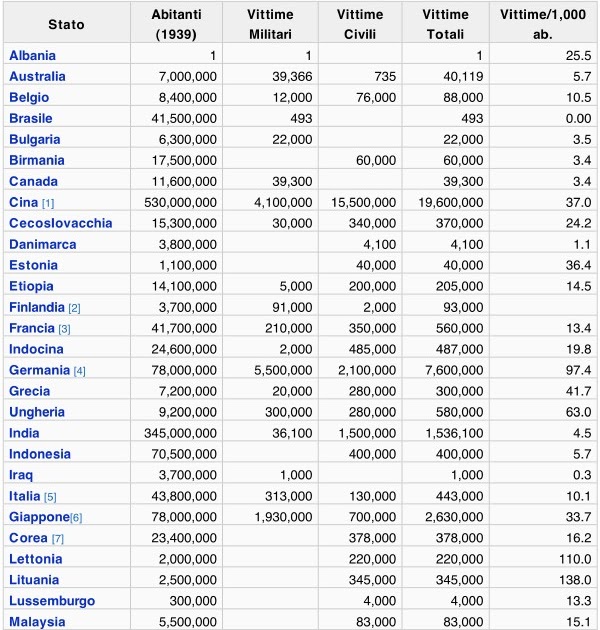Click the Vittime Civili column header
Image resolution: width=600 pixels, height=630 pixels.
pyautogui.click(x=360, y=22)
